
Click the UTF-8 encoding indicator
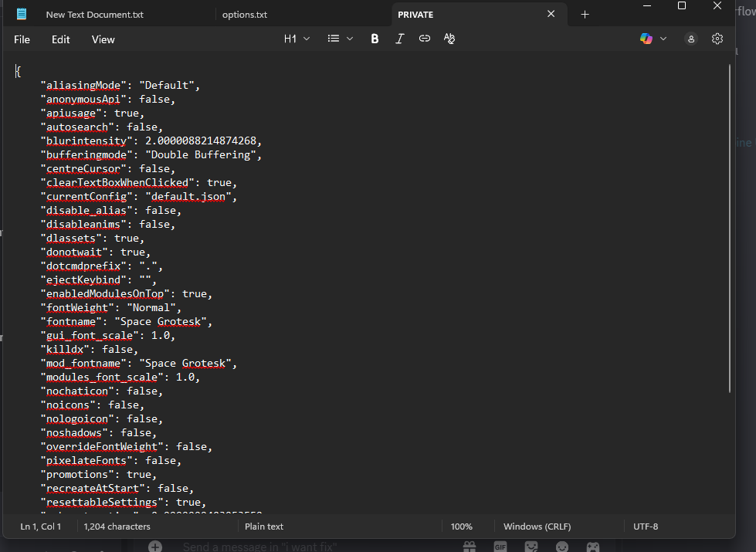click(x=646, y=527)
